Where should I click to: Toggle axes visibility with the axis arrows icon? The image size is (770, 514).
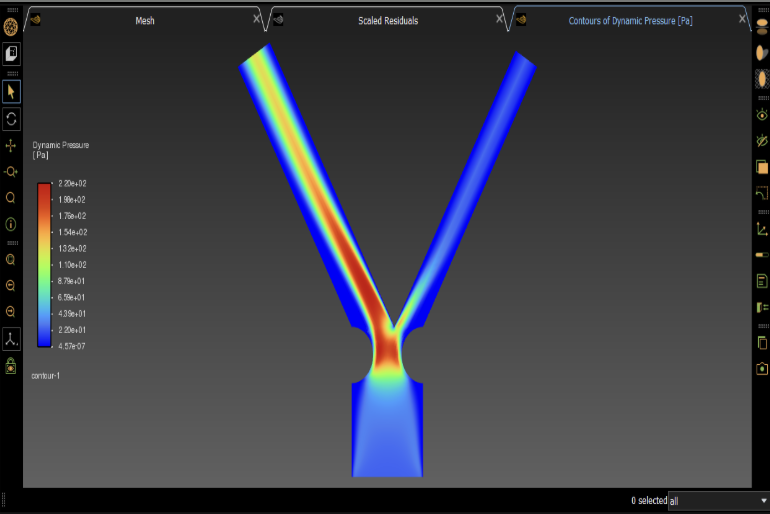coord(762,229)
